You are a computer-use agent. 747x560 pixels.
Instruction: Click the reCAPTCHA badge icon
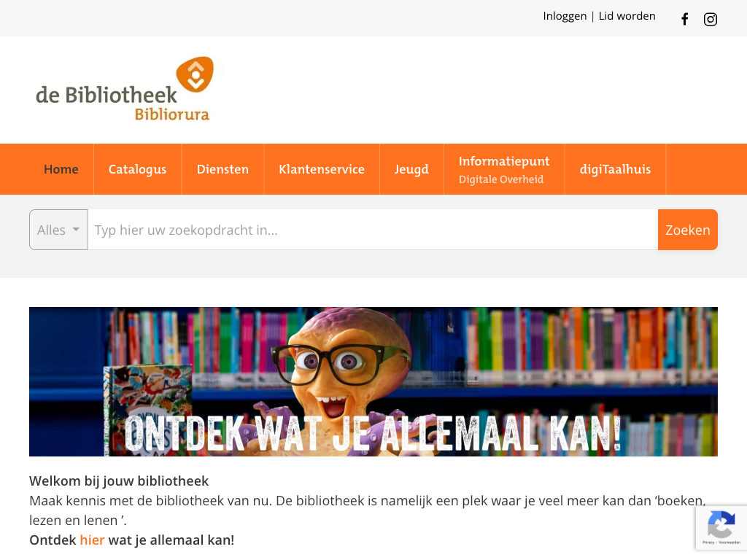[x=721, y=524]
